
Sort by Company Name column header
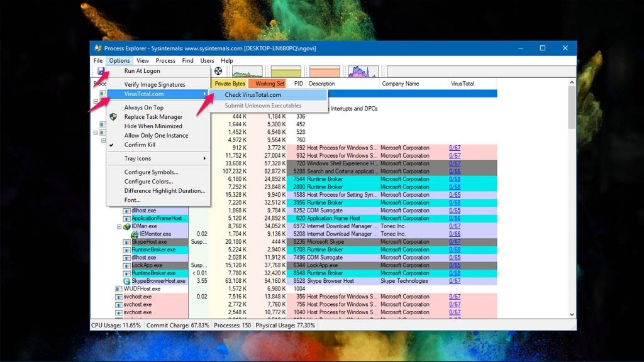pos(414,84)
